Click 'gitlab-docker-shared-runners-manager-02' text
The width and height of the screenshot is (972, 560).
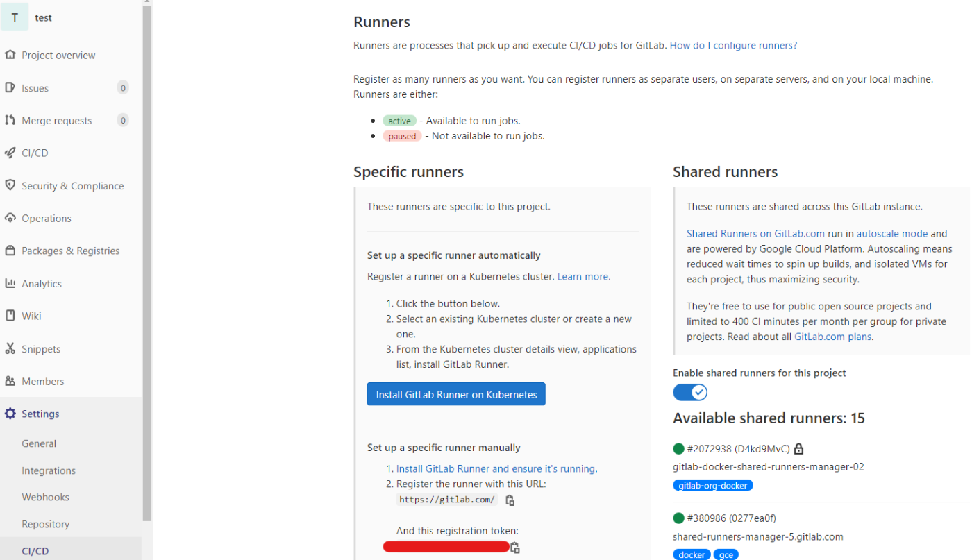point(769,467)
